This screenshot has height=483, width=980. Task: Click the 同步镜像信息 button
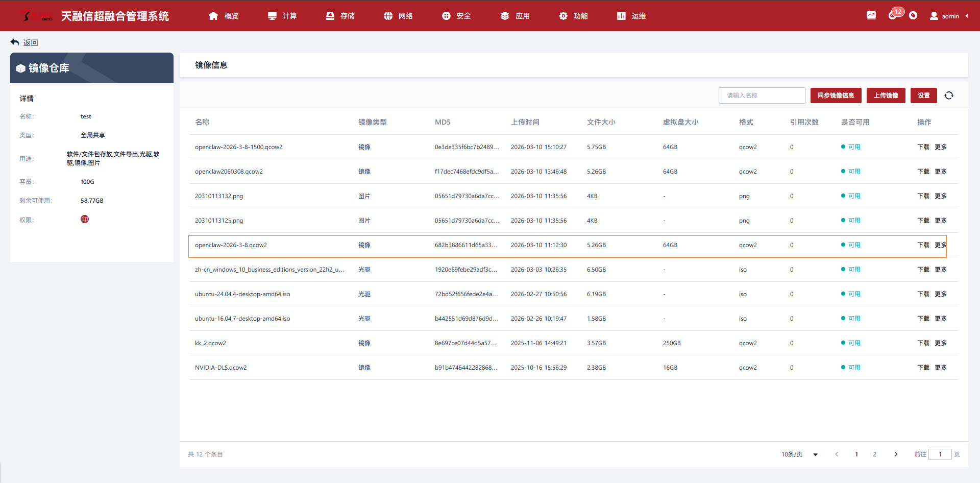coord(836,95)
